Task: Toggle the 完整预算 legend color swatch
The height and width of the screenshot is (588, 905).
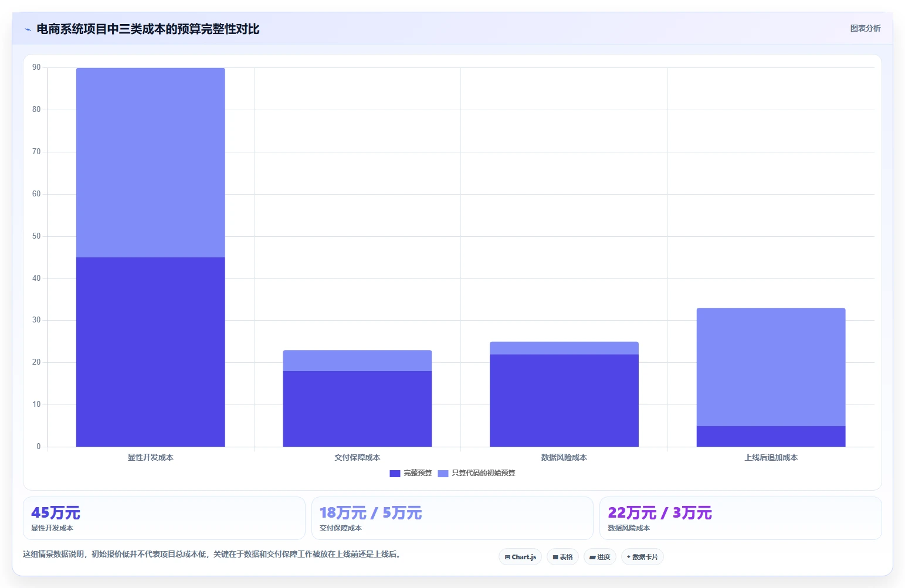Action: tap(395, 474)
